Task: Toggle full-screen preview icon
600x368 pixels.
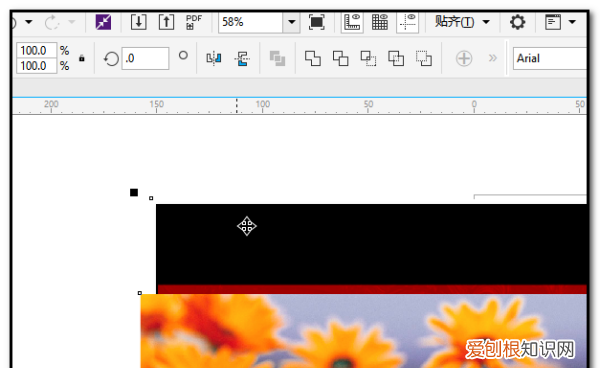Action: pyautogui.click(x=316, y=22)
